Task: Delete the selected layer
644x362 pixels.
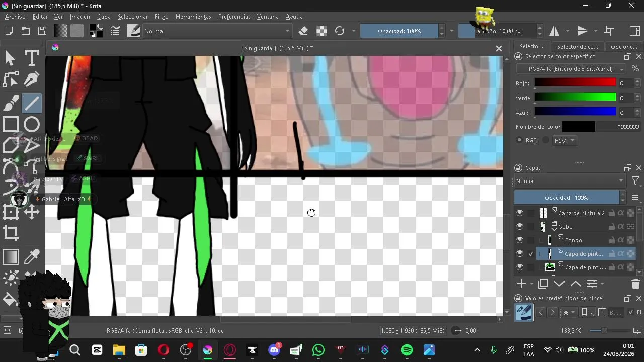Action: (x=635, y=284)
